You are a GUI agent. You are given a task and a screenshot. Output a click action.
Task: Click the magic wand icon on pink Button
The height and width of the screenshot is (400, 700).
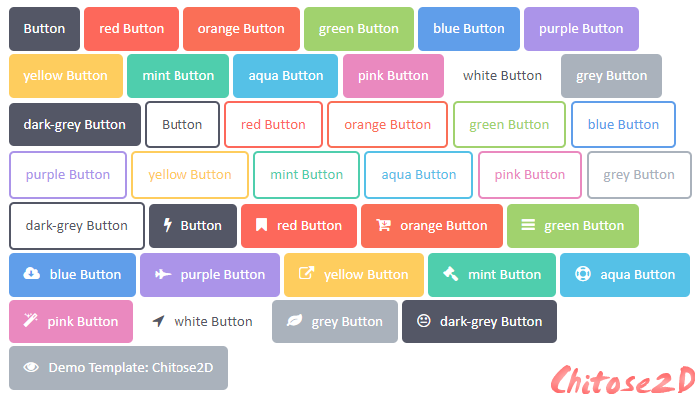tap(30, 320)
